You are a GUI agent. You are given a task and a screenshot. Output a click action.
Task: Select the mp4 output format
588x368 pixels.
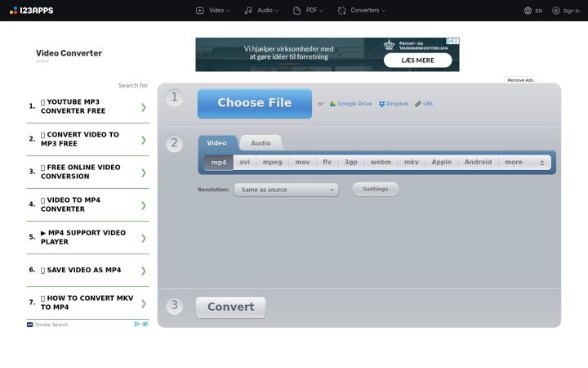point(219,162)
